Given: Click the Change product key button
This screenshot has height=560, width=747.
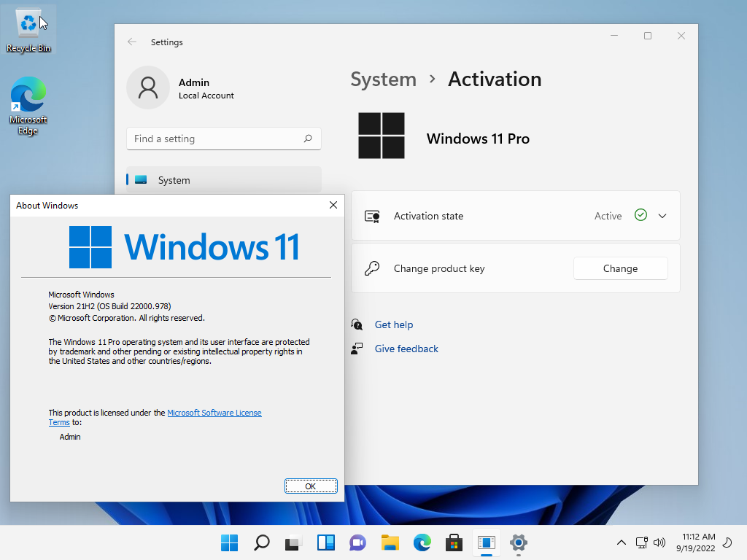Looking at the screenshot, I should (620, 268).
